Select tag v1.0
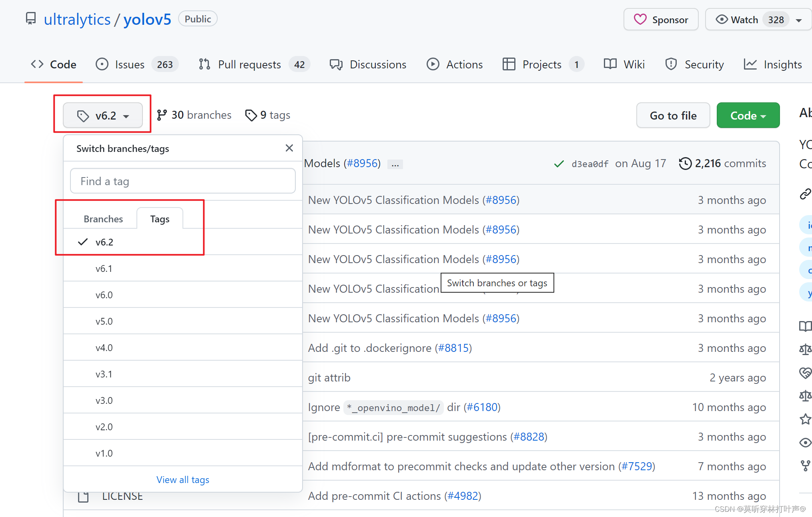 coord(183,453)
